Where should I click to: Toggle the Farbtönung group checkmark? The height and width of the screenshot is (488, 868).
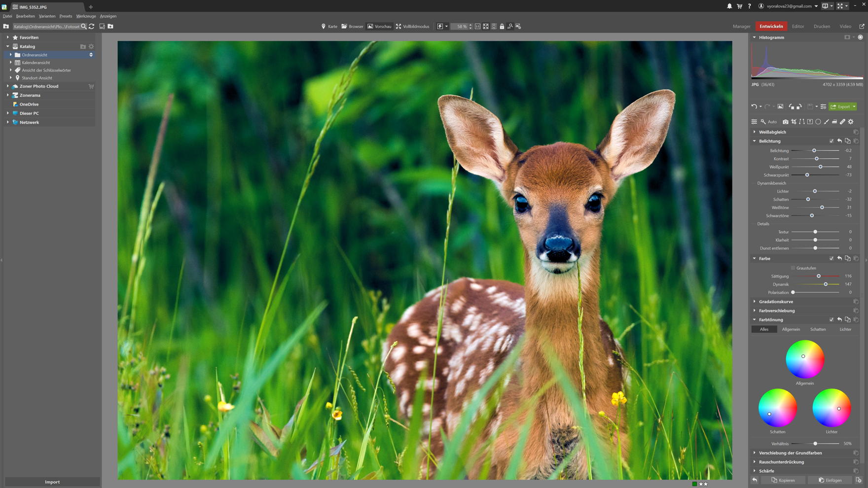[x=832, y=320]
